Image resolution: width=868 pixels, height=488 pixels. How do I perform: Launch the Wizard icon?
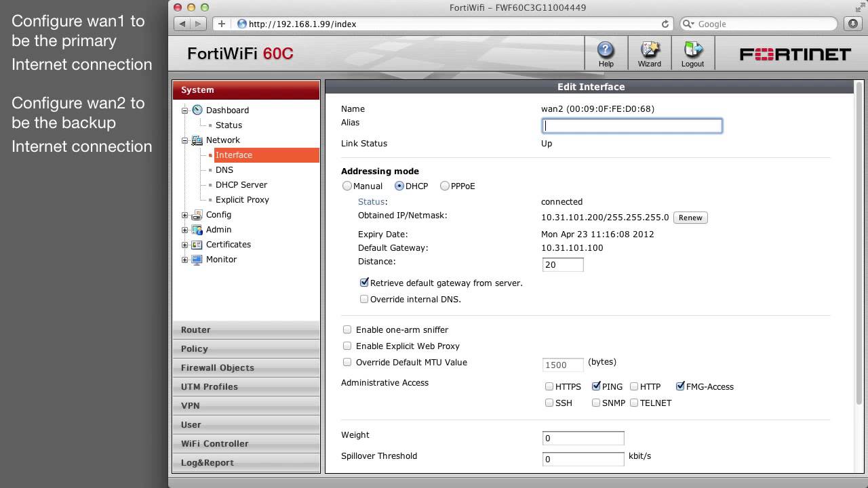tap(649, 49)
